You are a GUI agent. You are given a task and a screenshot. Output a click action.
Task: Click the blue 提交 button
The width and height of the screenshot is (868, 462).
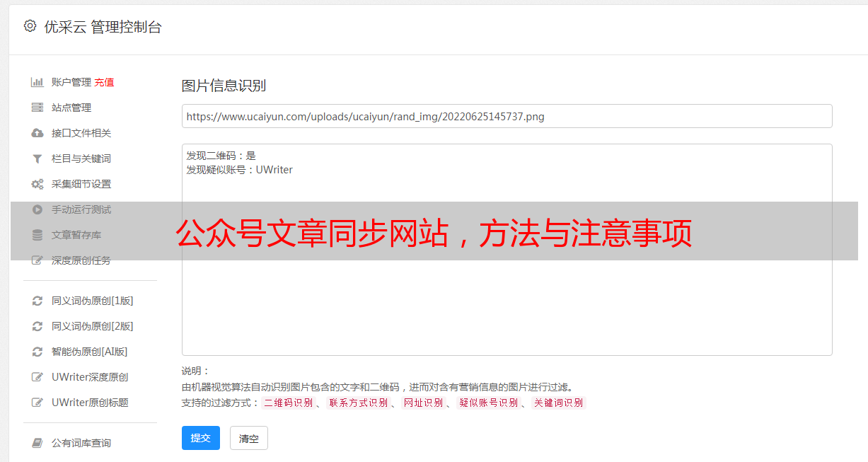click(201, 438)
